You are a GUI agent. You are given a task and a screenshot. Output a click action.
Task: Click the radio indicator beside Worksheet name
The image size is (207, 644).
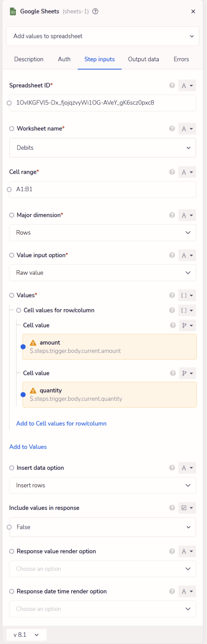12,128
